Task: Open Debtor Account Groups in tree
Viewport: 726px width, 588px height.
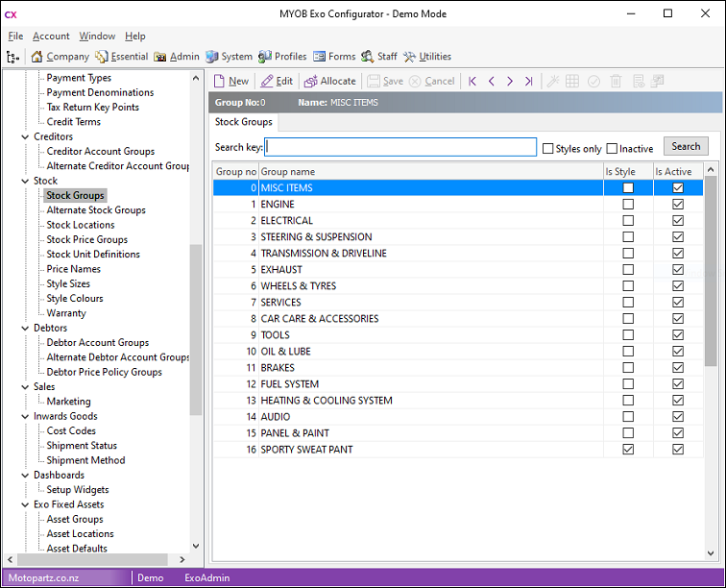Action: tap(98, 343)
